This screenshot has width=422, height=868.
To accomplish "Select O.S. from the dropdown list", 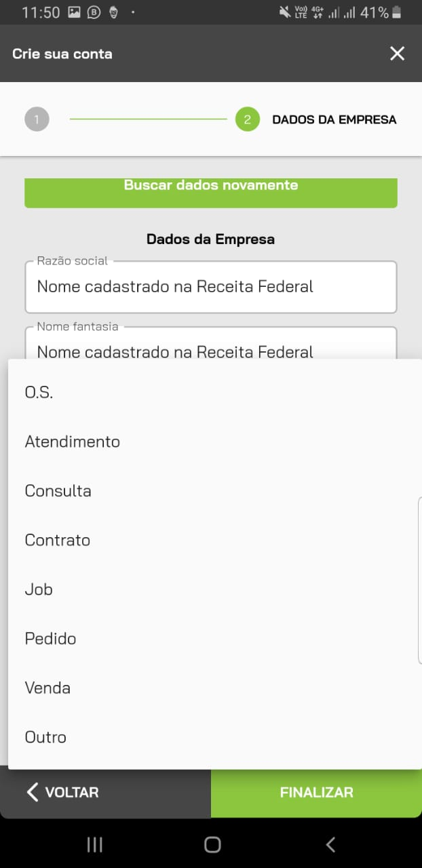I will pyautogui.click(x=39, y=393).
